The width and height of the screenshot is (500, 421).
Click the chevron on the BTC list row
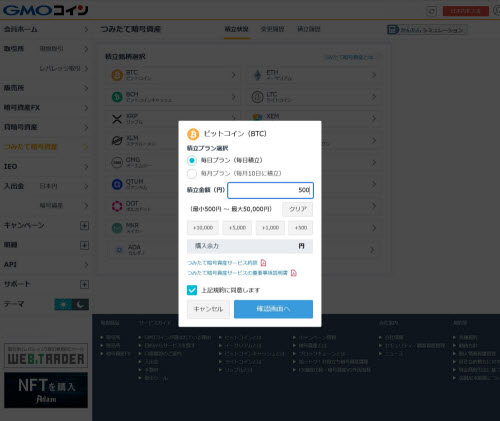(234, 75)
